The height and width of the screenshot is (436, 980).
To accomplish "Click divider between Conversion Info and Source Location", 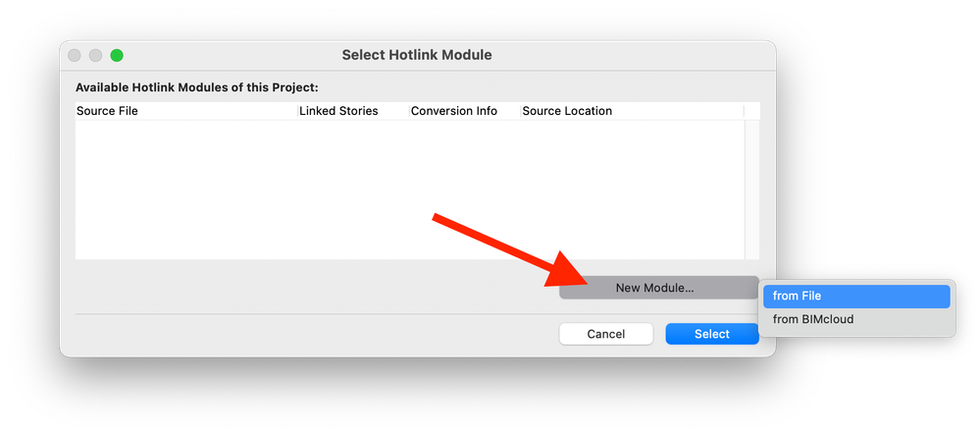I will 520,111.
